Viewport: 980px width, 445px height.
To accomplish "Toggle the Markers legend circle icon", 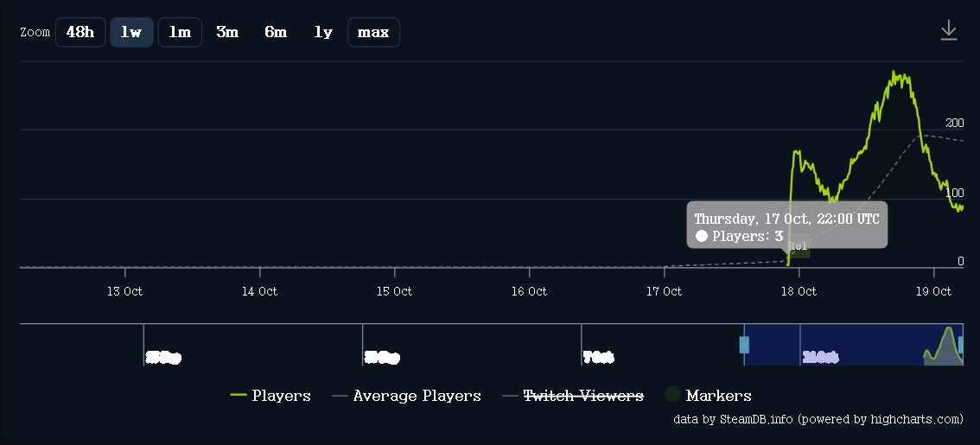I will tap(672, 394).
